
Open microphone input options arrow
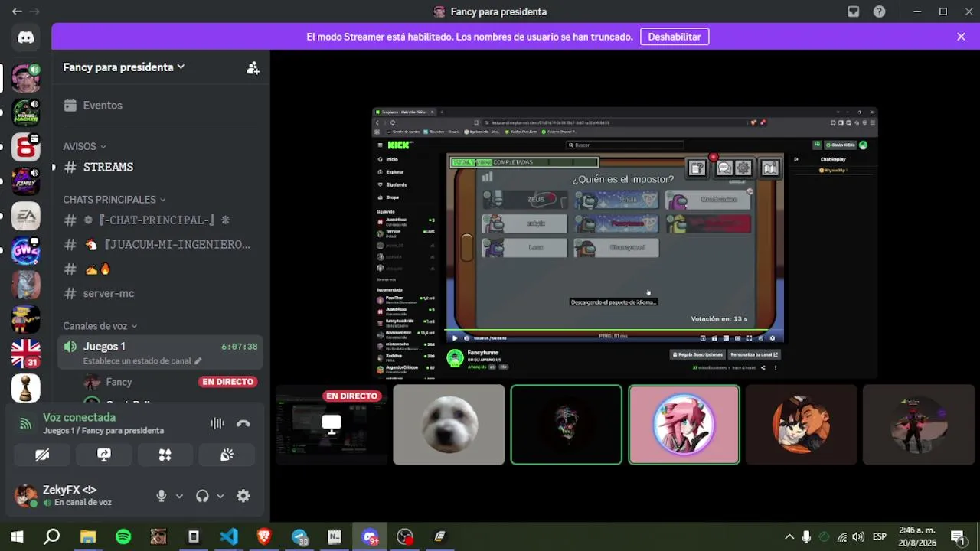pos(179,496)
